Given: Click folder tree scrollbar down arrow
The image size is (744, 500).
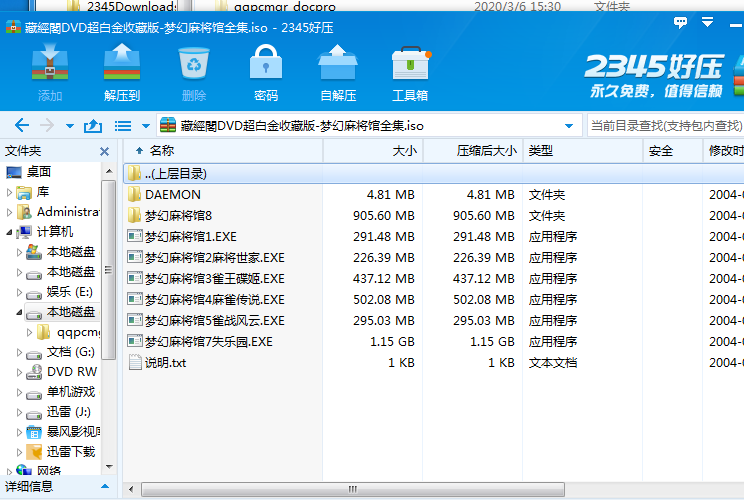Looking at the screenshot, I should (109, 467).
